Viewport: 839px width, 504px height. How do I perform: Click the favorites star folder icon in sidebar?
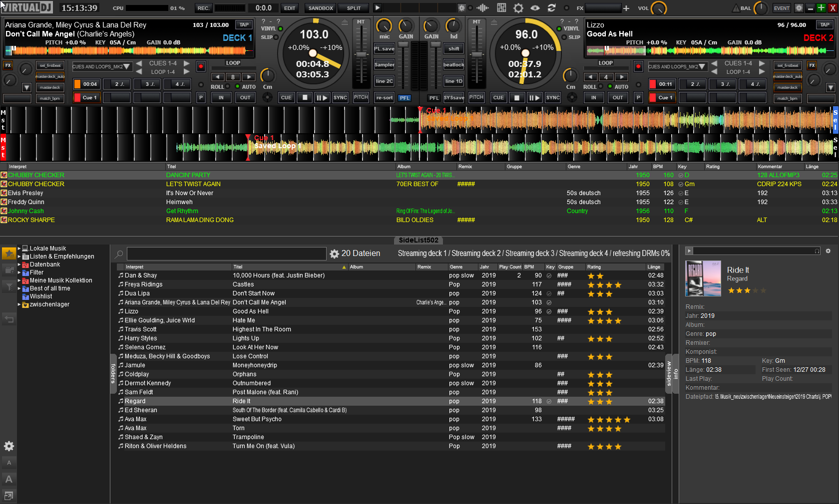[x=9, y=253]
